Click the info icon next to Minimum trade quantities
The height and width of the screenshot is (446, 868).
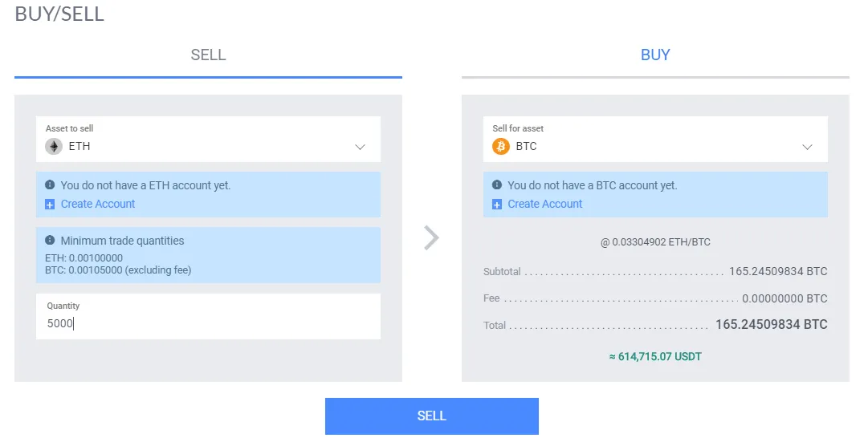(50, 240)
